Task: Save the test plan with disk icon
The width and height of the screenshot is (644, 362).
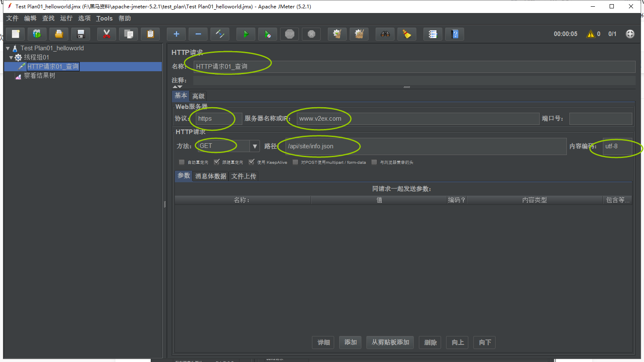Action: [x=81, y=34]
